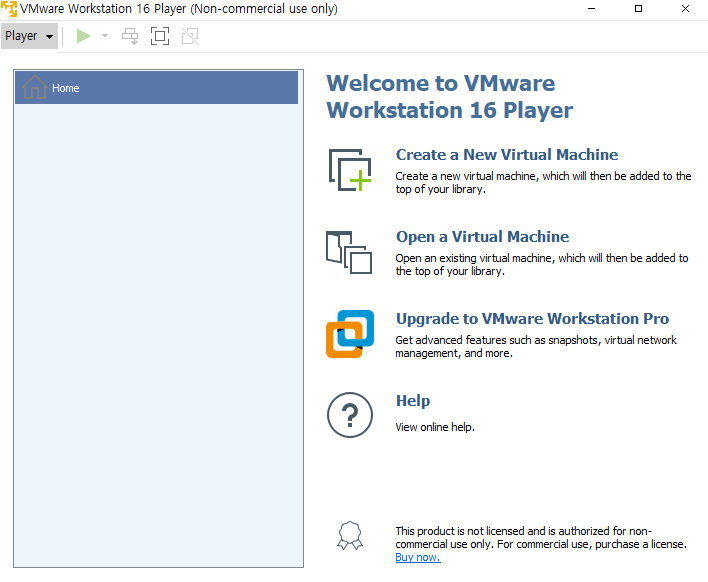Click the Open a Virtual Machine icon

349,252
